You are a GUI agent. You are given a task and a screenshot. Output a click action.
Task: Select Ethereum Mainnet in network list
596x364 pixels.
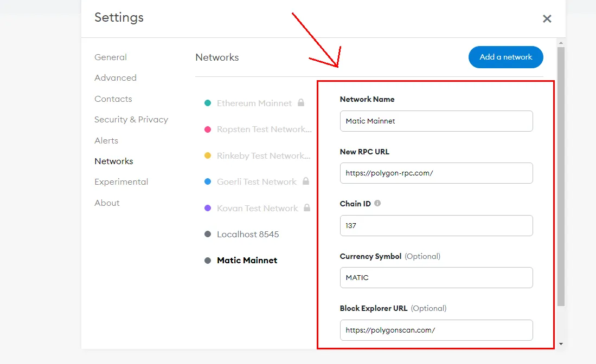click(x=254, y=103)
